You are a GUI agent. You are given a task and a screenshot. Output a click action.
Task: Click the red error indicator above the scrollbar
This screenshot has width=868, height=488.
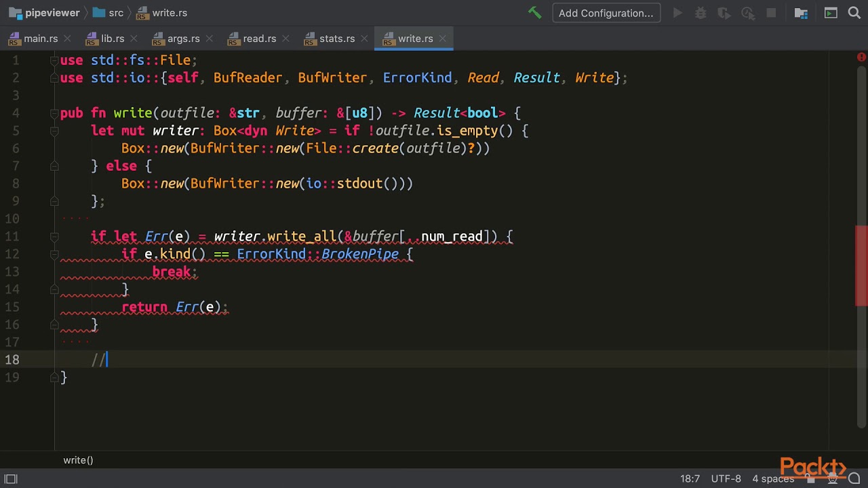click(861, 58)
